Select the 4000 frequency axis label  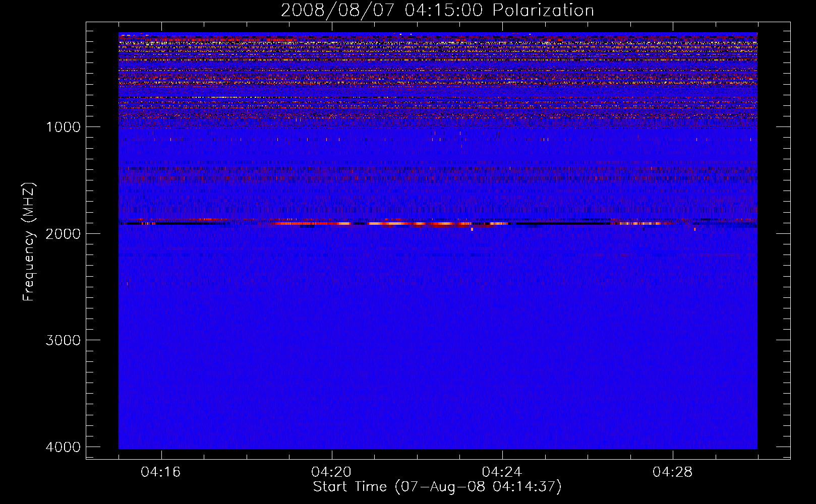point(63,447)
